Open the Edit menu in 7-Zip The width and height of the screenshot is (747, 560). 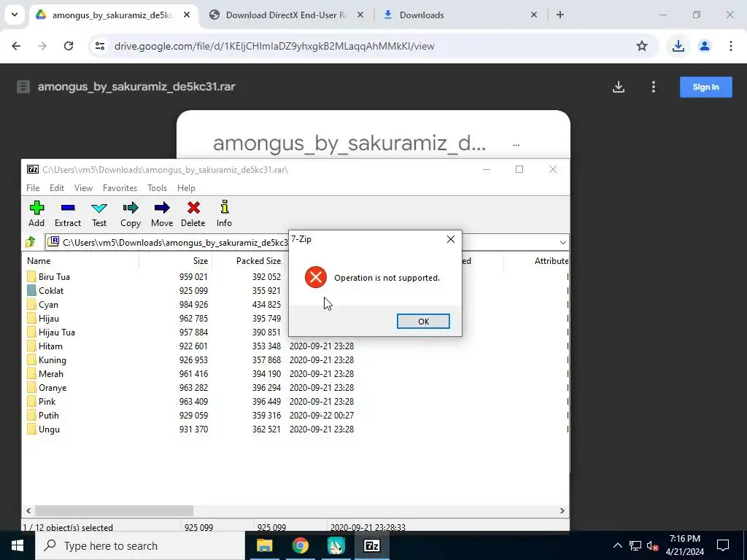coord(57,188)
